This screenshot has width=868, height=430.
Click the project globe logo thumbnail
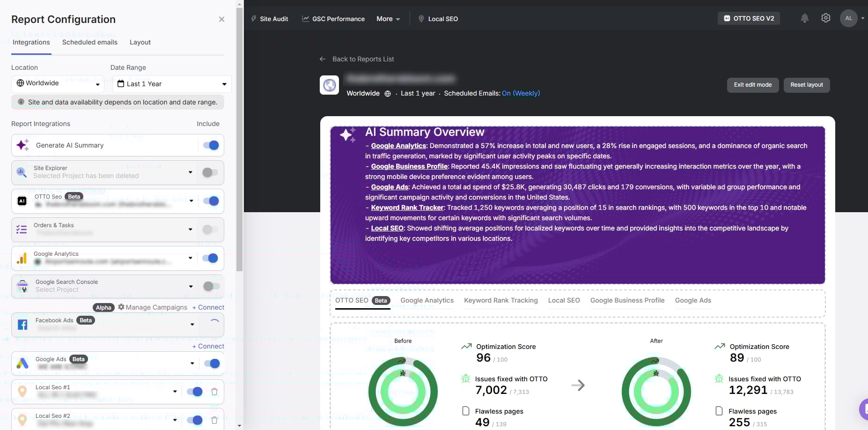click(329, 85)
